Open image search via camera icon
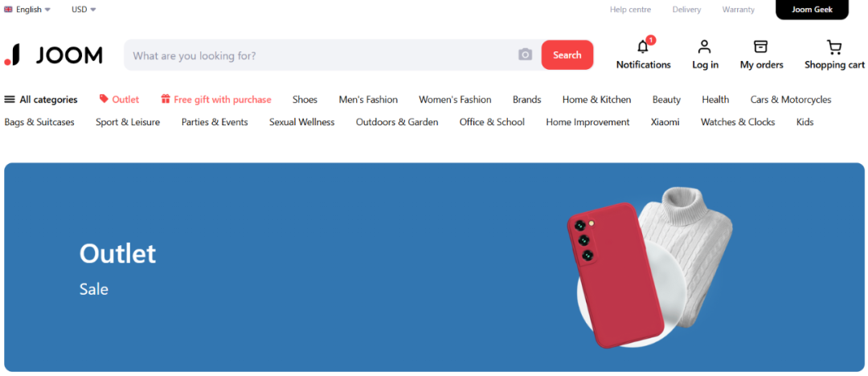Image resolution: width=868 pixels, height=376 pixels. [525, 55]
